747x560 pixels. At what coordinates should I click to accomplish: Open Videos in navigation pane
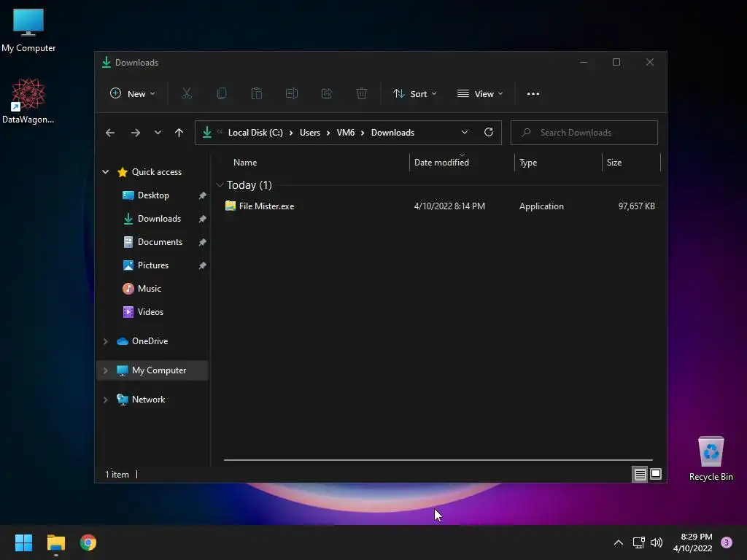(x=150, y=312)
